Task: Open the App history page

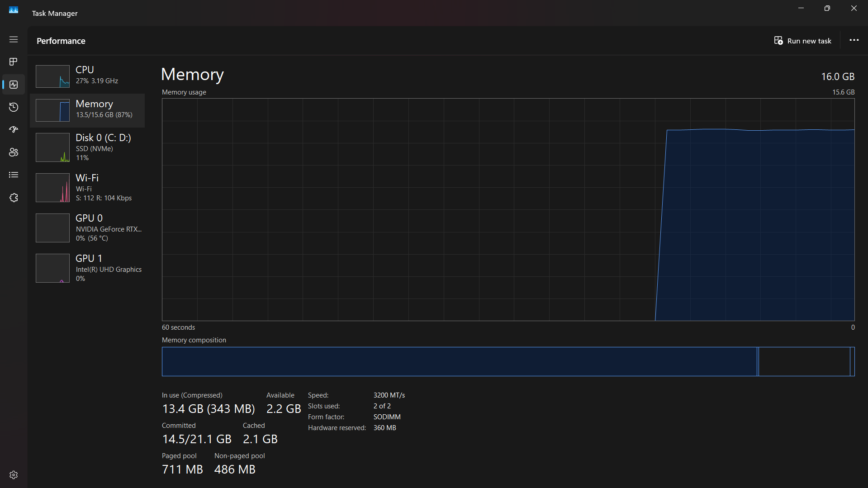Action: click(13, 107)
